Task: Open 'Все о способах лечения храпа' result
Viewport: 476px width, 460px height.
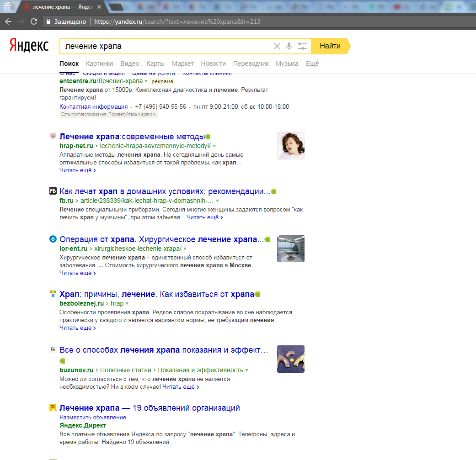Action: [x=164, y=350]
